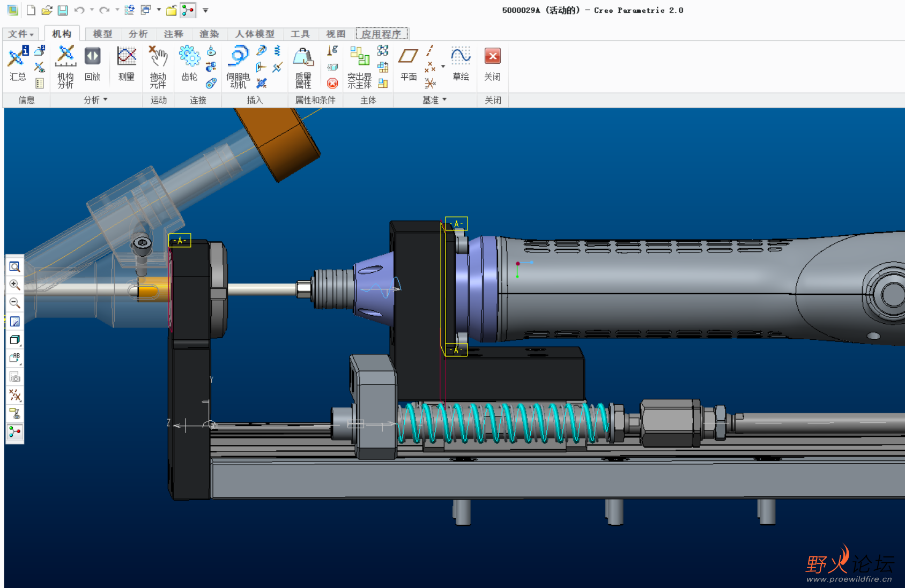Repaint the graphics window
The image size is (905, 588).
15,322
